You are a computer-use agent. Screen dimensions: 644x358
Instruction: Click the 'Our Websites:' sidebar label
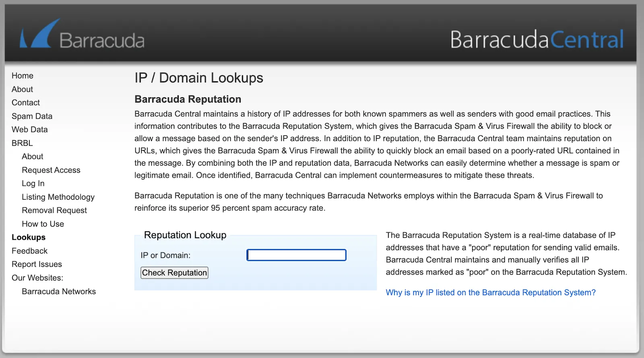coord(37,278)
